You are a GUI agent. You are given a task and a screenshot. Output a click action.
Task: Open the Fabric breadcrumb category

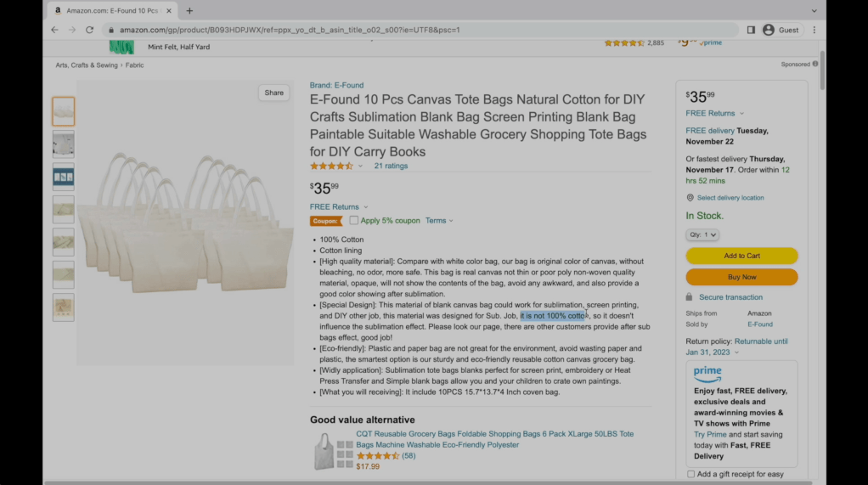click(x=134, y=65)
